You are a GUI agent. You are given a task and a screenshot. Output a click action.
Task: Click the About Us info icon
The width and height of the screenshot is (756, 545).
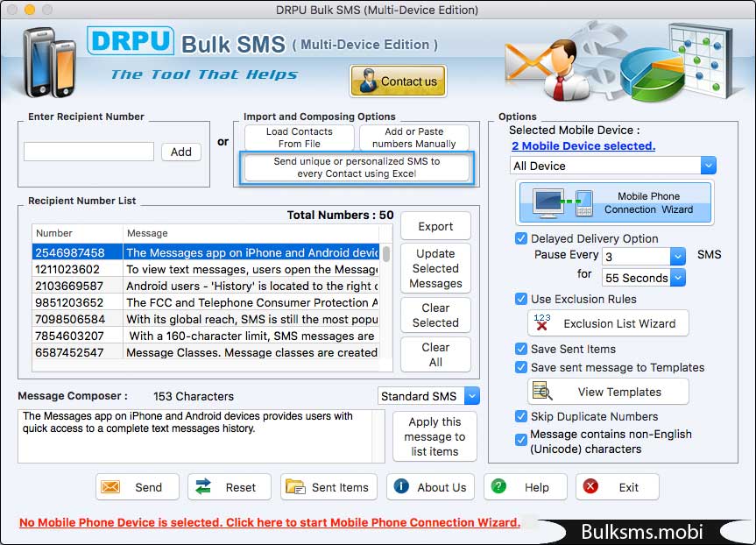point(401,486)
